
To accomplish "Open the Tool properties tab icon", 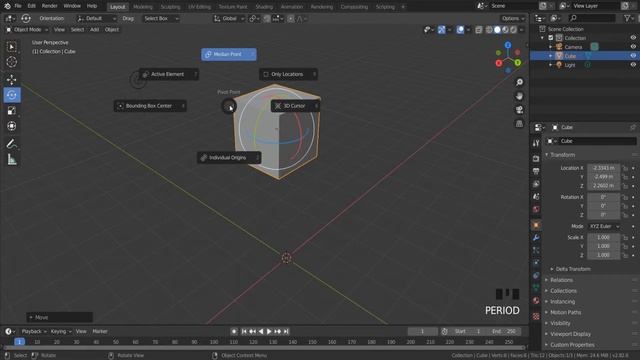I will (536, 143).
